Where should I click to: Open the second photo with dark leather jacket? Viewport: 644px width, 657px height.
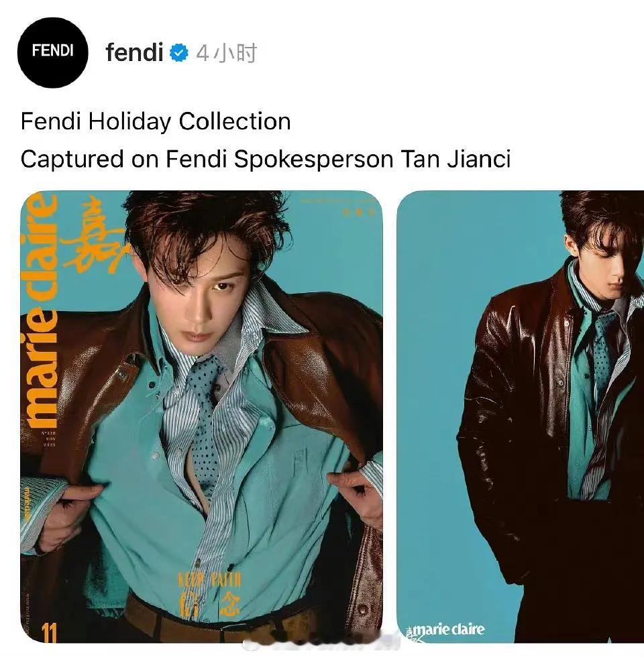pos(521,416)
